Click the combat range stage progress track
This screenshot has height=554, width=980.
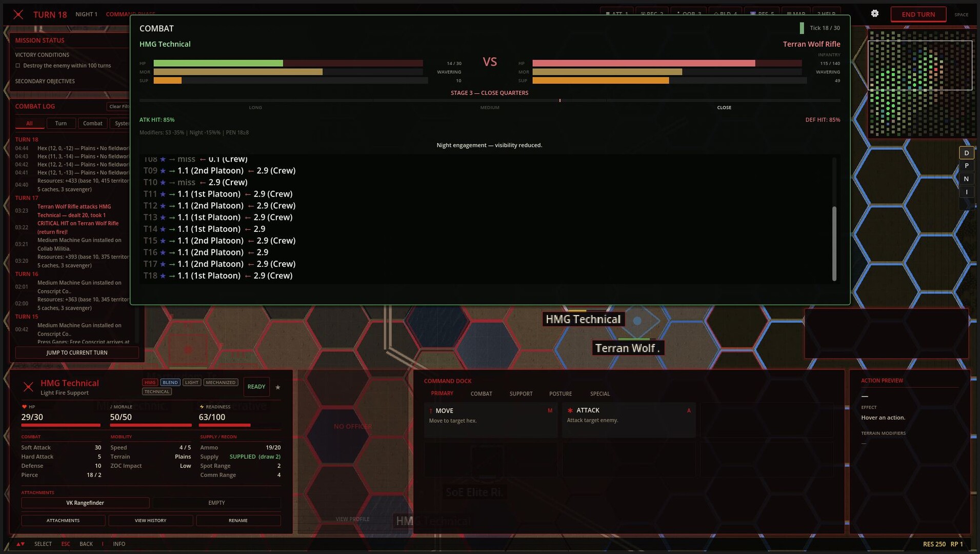click(490, 101)
